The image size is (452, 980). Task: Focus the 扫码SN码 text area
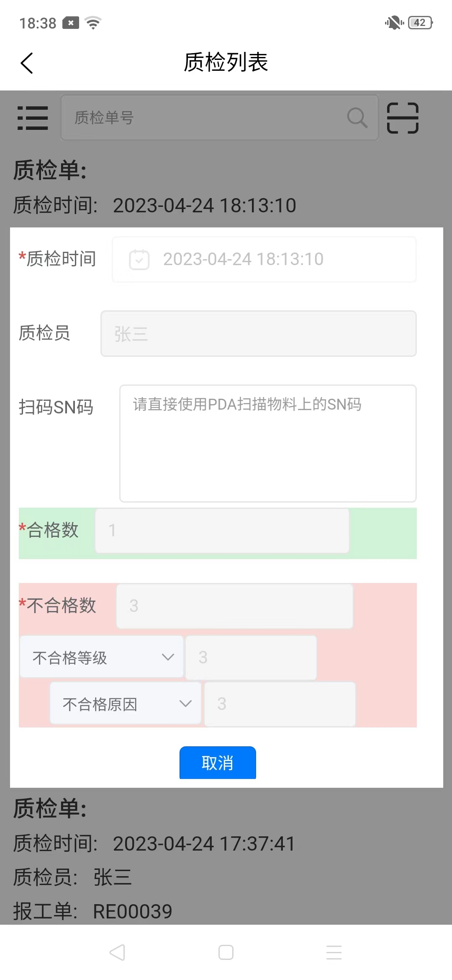pos(268,443)
